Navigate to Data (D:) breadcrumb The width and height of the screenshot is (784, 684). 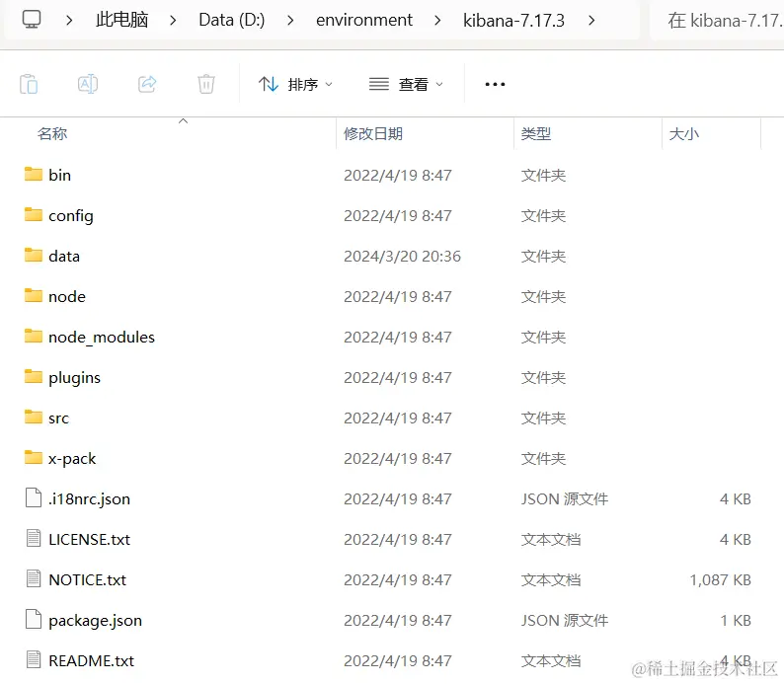click(231, 20)
